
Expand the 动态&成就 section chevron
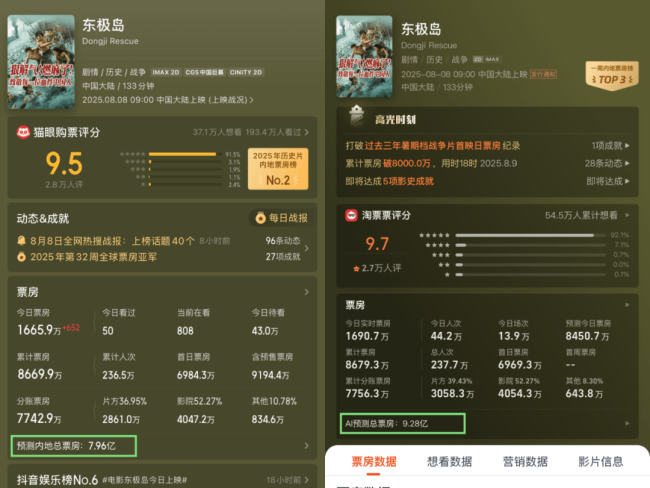click(306, 248)
